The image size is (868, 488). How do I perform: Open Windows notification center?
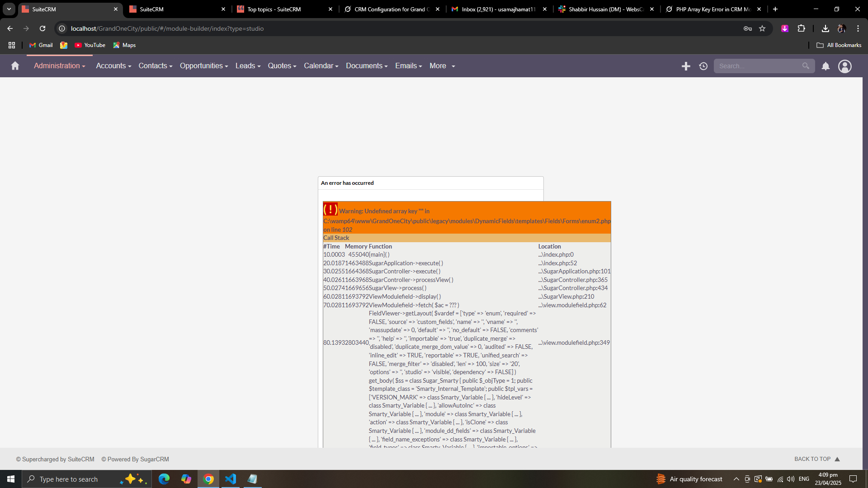pos(853,479)
